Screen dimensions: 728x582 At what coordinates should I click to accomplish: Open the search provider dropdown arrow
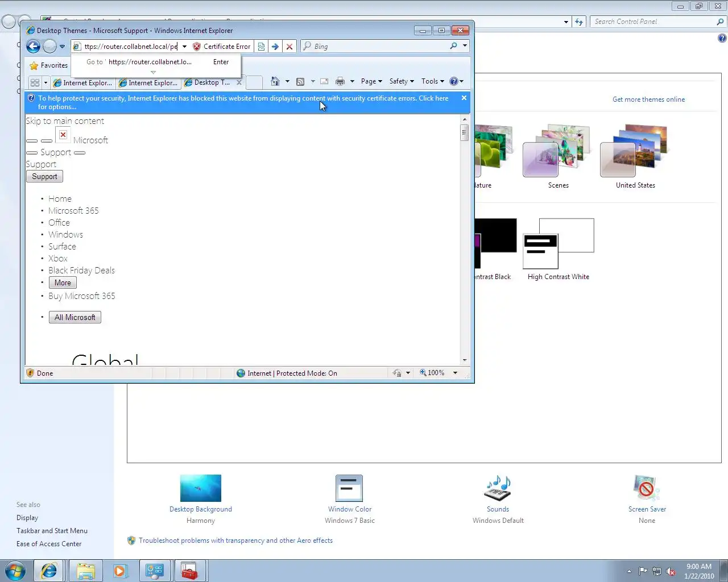[x=465, y=46]
